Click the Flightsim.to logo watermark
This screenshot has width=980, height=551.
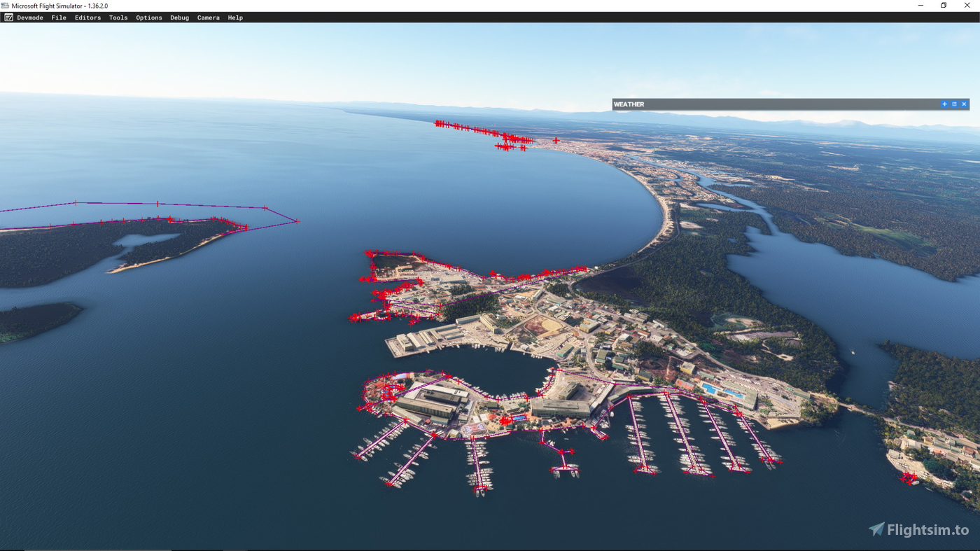[x=918, y=530]
